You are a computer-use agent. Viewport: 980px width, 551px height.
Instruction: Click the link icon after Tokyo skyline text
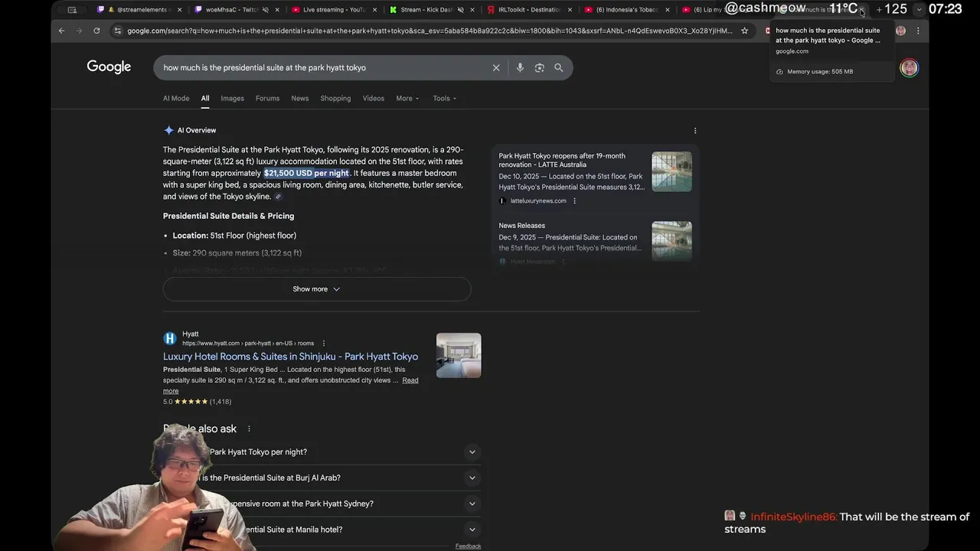click(x=278, y=197)
